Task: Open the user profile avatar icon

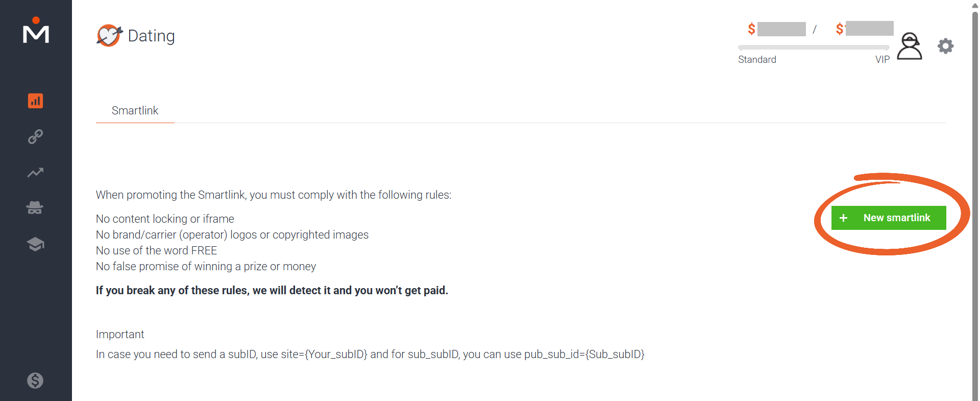Action: (x=910, y=46)
